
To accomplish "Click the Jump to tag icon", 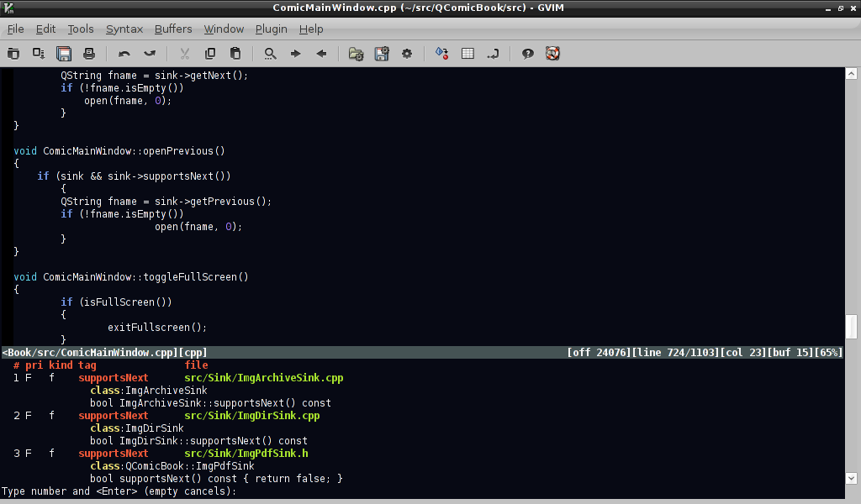I will [x=493, y=53].
